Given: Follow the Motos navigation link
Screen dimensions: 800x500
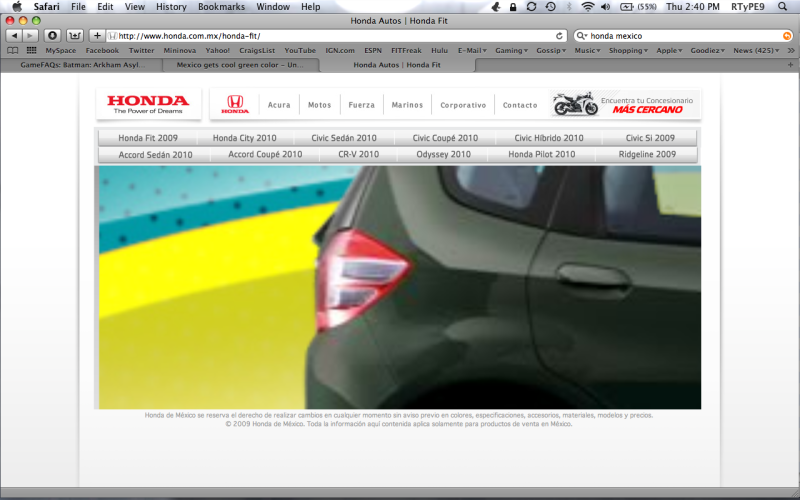Looking at the screenshot, I should (319, 105).
